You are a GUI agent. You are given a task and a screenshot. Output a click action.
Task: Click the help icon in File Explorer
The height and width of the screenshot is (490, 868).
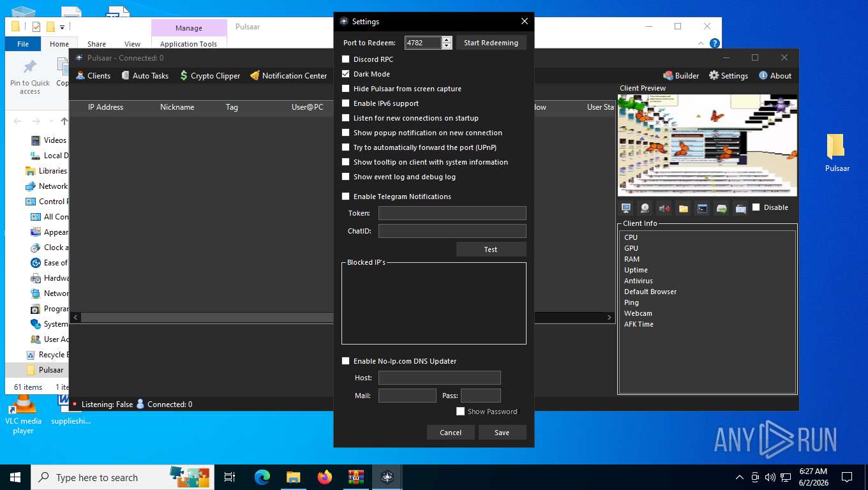tap(715, 43)
